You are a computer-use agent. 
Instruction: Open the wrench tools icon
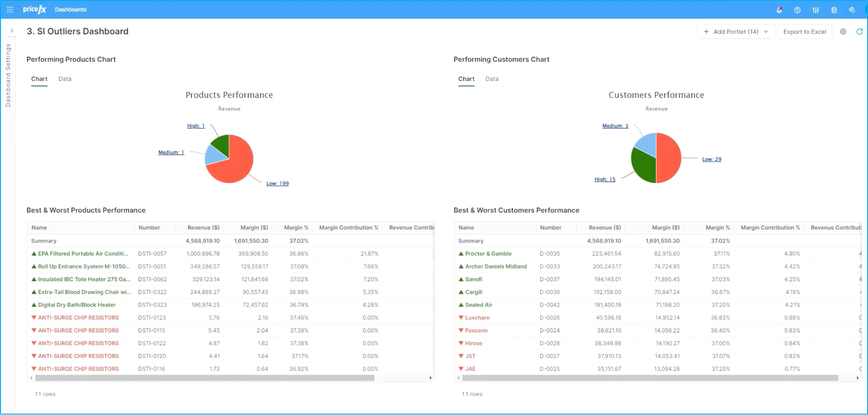(x=852, y=10)
